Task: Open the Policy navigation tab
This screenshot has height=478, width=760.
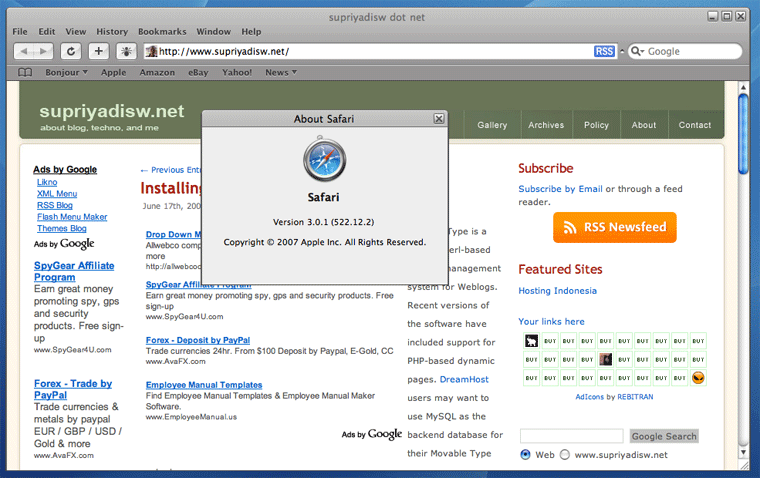Action: 596,125
